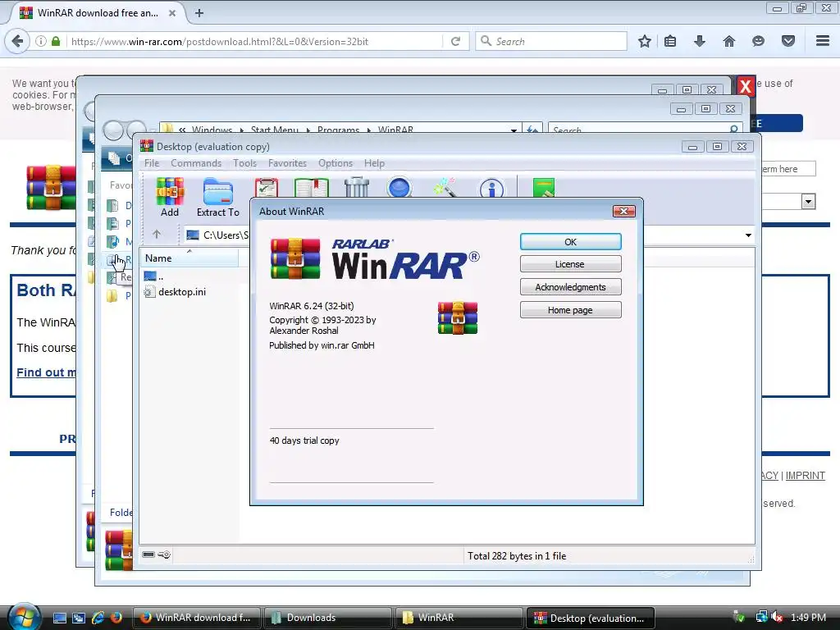840x630 pixels.
Task: Switch to Downloads taskbar window
Action: (x=327, y=618)
